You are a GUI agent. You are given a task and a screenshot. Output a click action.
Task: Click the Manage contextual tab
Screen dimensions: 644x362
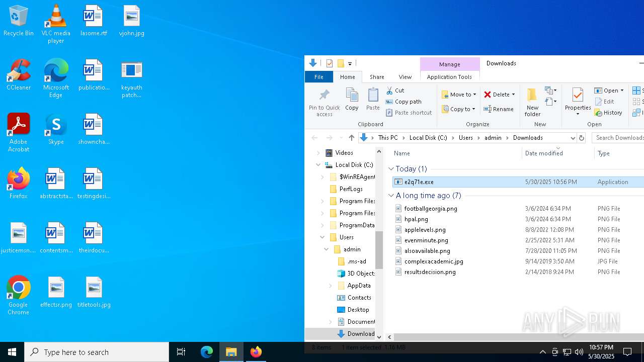coord(449,64)
